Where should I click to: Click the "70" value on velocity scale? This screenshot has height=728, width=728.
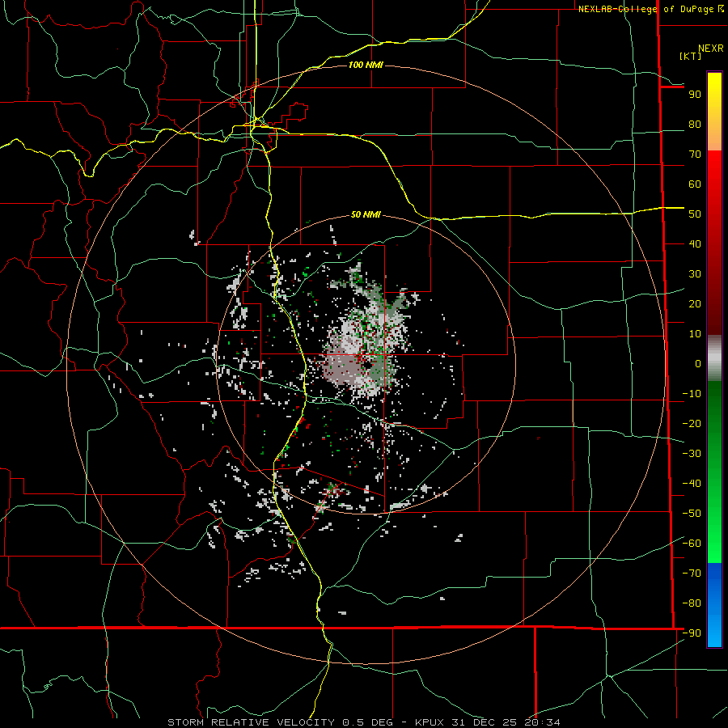(695, 154)
